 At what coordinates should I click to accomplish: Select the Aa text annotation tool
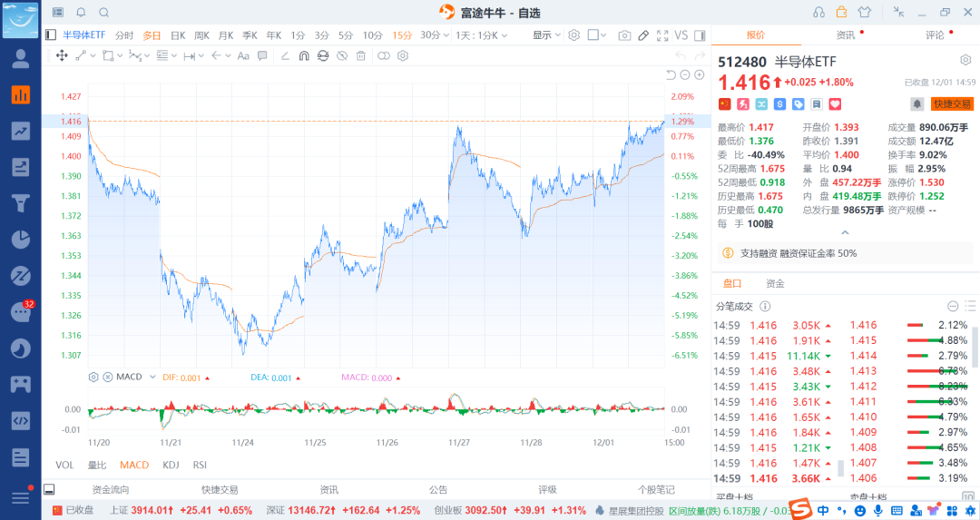pyautogui.click(x=243, y=55)
